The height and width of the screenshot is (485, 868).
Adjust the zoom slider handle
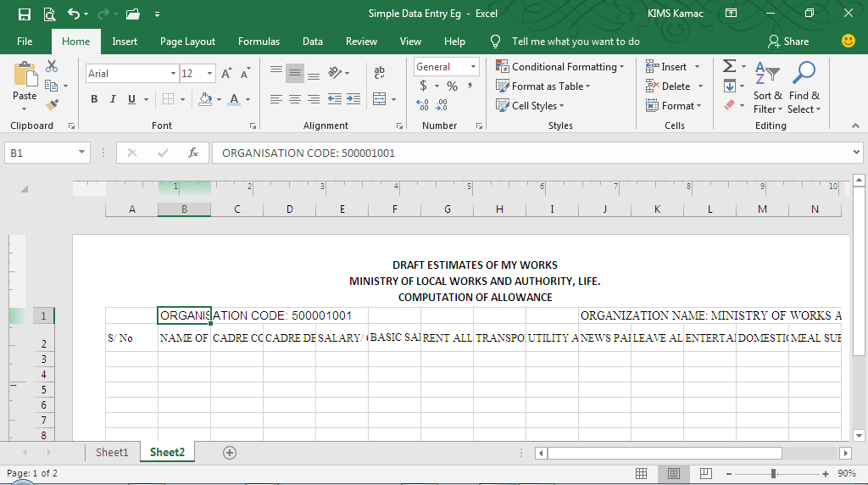[x=773, y=473]
